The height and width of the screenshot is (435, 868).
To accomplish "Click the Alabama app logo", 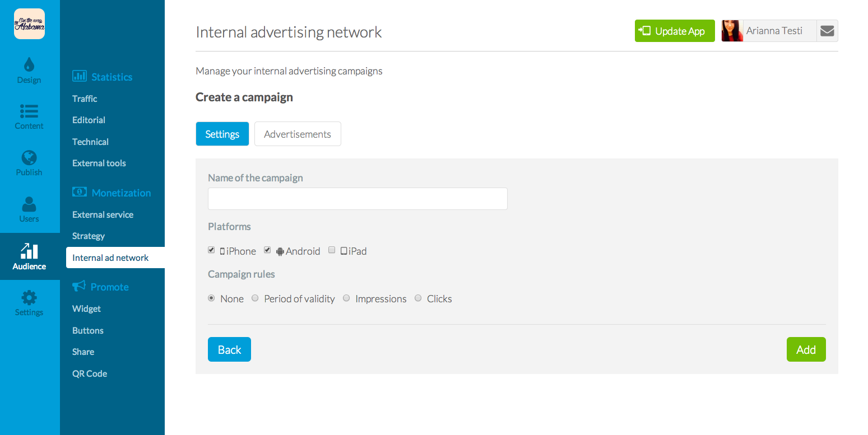I will coord(29,24).
